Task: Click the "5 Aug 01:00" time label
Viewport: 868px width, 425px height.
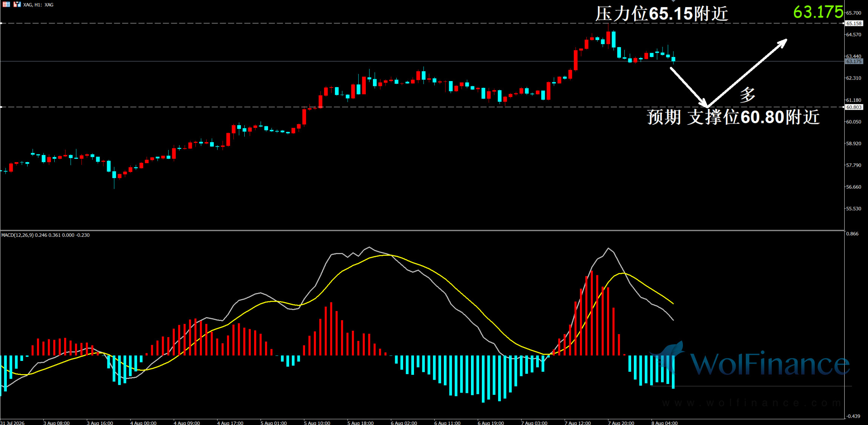Action: pyautogui.click(x=274, y=423)
